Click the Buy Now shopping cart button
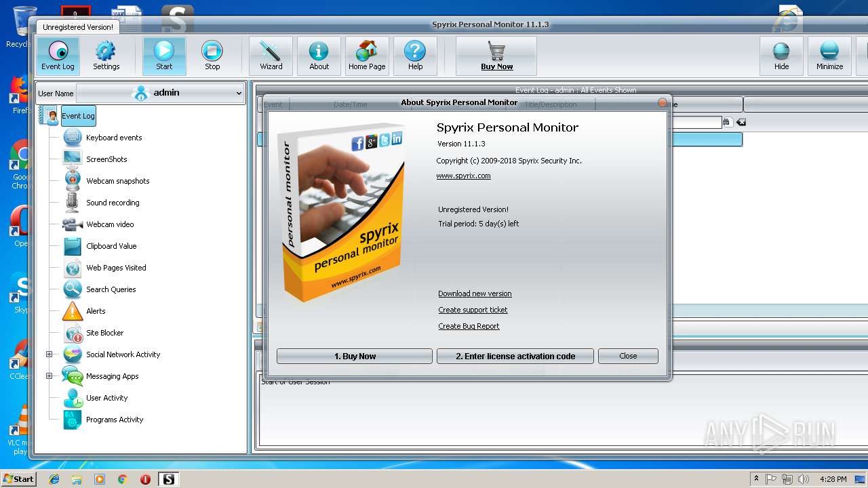 click(x=496, y=56)
